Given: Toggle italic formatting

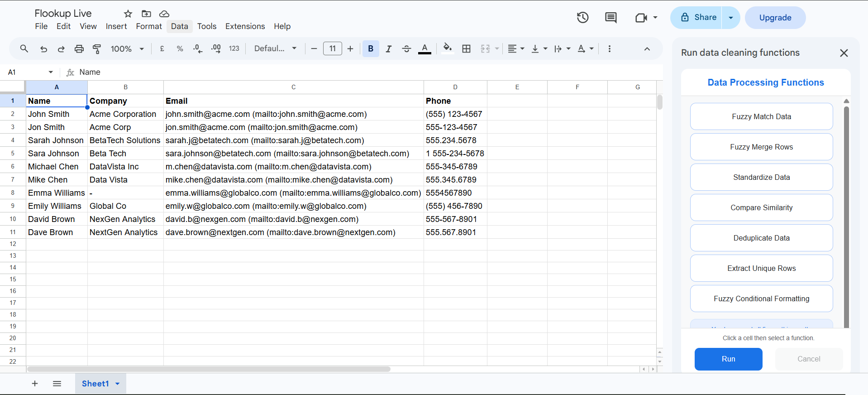Looking at the screenshot, I should click(x=388, y=48).
